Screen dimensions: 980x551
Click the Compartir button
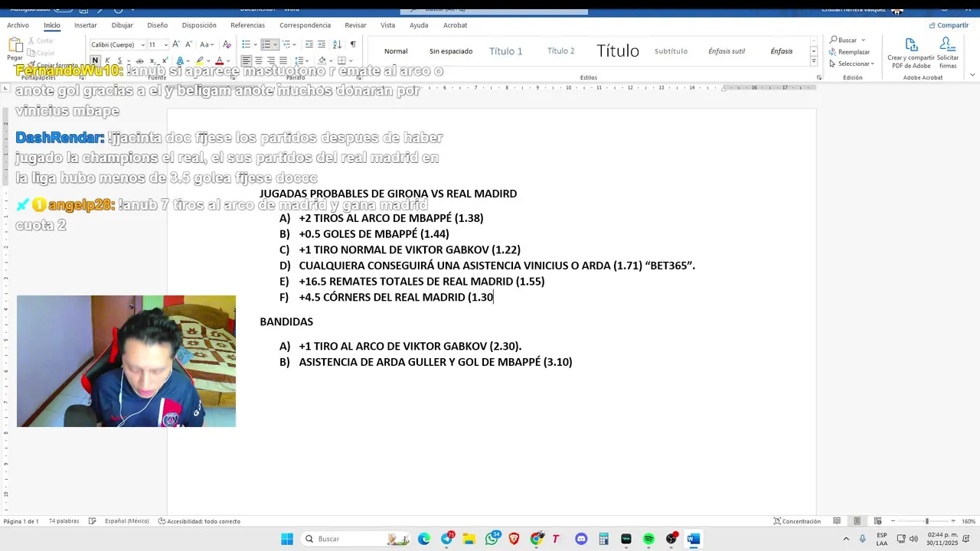pos(949,25)
